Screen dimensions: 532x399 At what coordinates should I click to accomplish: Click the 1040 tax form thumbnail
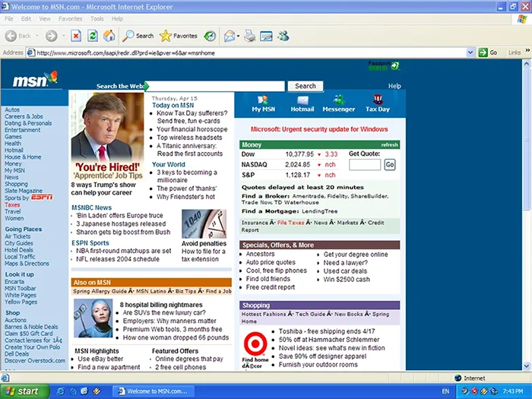point(204,224)
